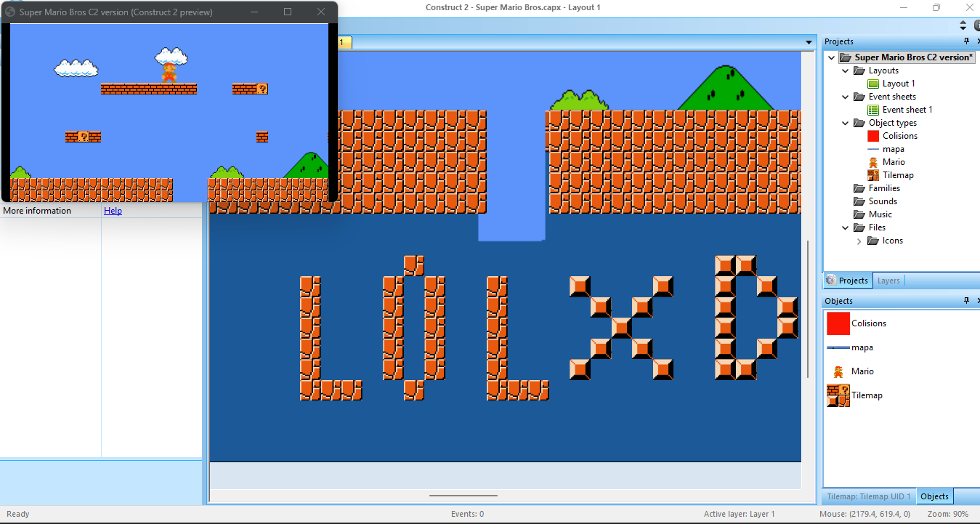The height and width of the screenshot is (524, 980).
Task: Click the Layouts folder icon
Action: click(859, 70)
